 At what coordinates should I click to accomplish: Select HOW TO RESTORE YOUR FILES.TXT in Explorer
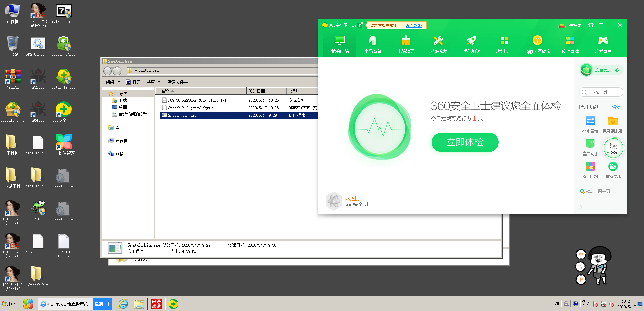197,100
